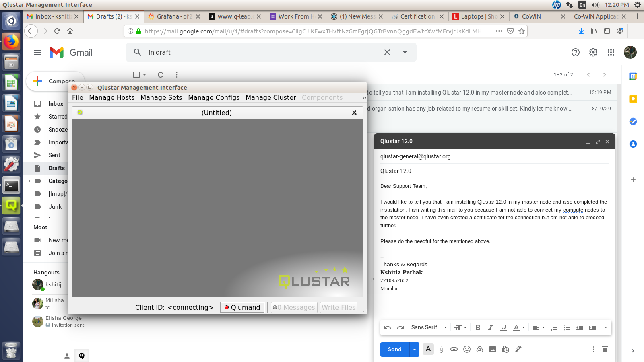Apply bold formatting in compose toolbar
644x362 pixels.
pos(477,327)
